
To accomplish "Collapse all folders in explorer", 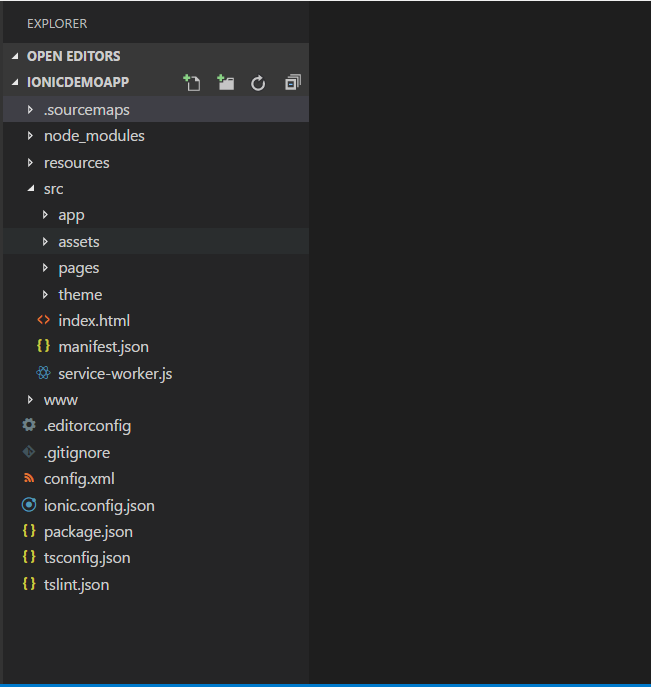I will pos(293,82).
